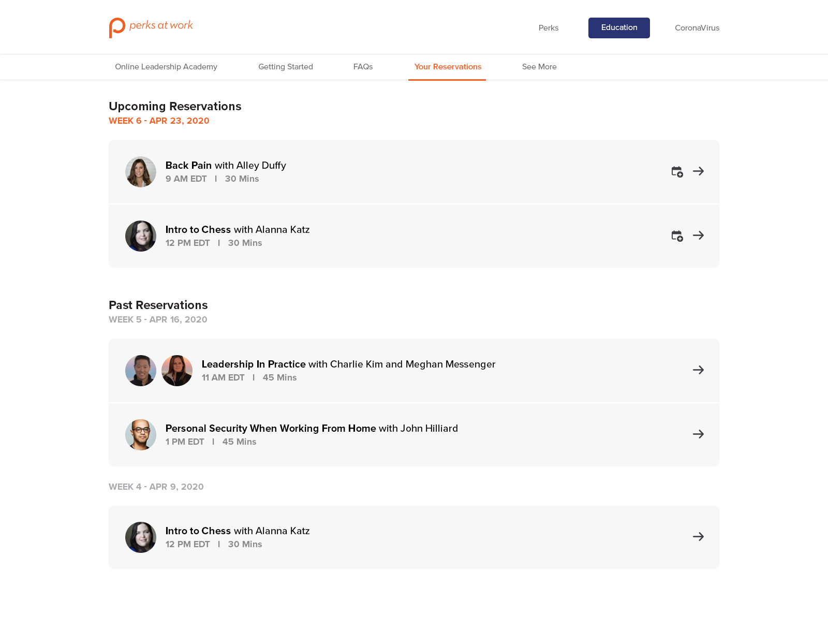
Task: Open Leadership In Practice details arrow
Action: pyautogui.click(x=698, y=370)
